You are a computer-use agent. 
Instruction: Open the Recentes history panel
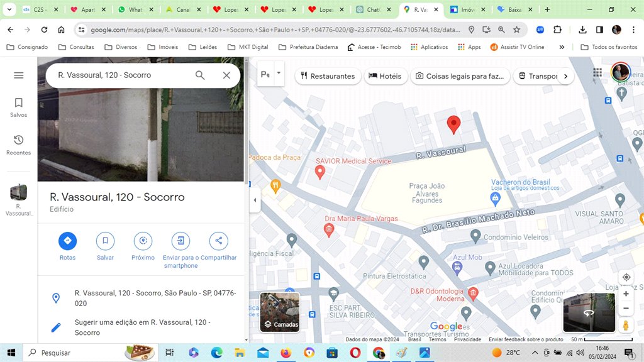pos(18,145)
